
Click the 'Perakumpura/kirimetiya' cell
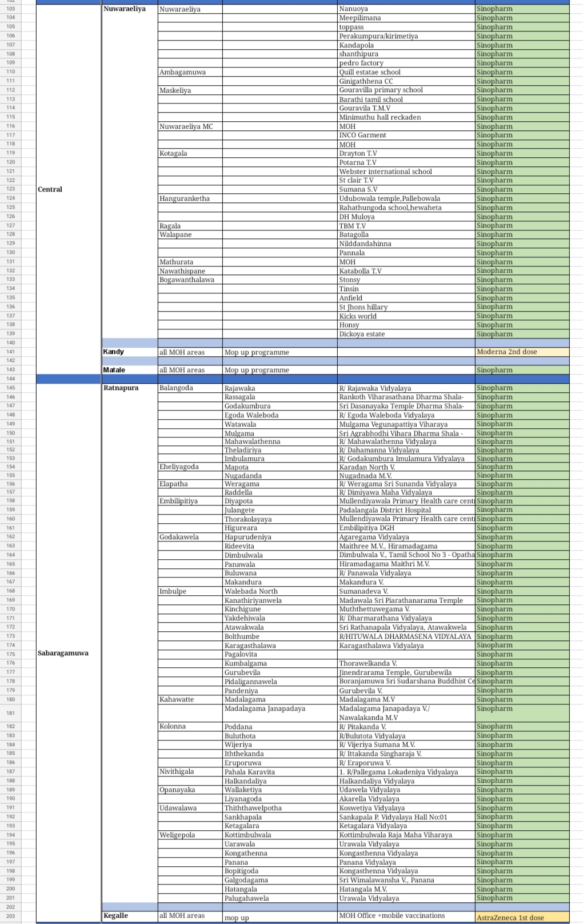pyautogui.click(x=406, y=36)
